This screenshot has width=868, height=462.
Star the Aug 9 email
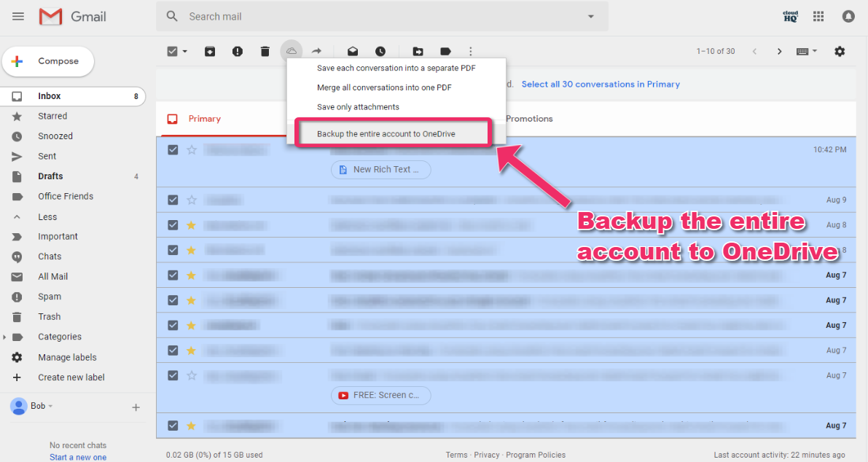coord(192,200)
